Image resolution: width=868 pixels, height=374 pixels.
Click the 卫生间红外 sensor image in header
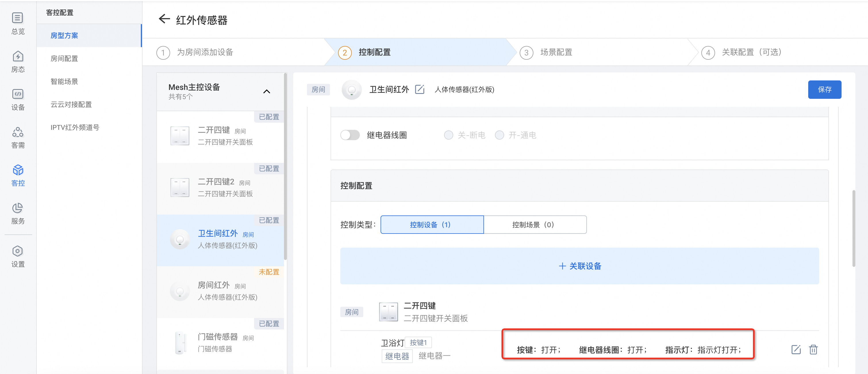tap(352, 90)
